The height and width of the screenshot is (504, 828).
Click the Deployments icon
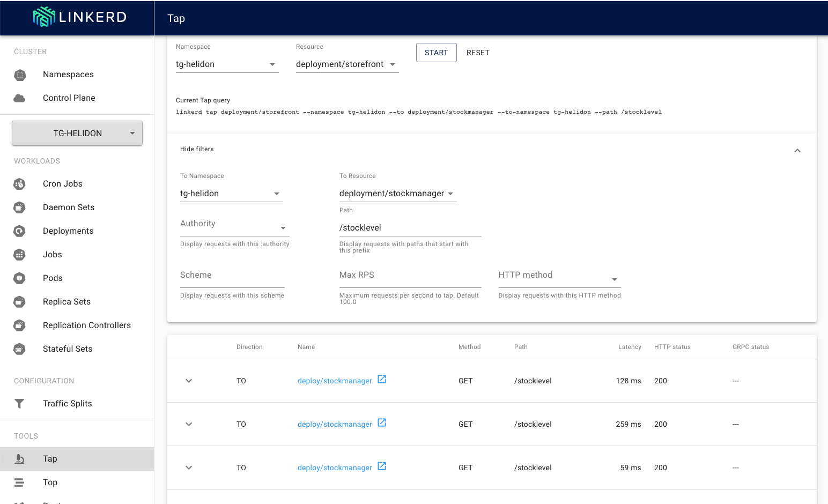pyautogui.click(x=20, y=231)
